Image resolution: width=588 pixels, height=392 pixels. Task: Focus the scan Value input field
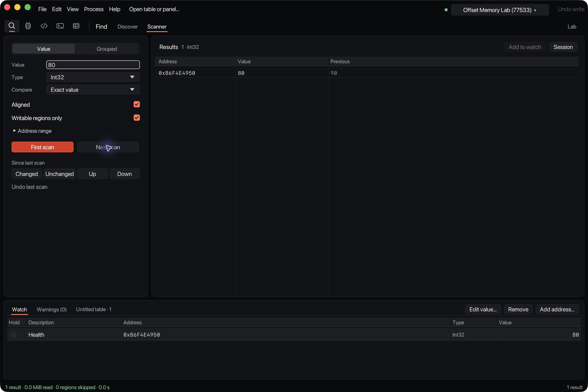[x=93, y=65]
